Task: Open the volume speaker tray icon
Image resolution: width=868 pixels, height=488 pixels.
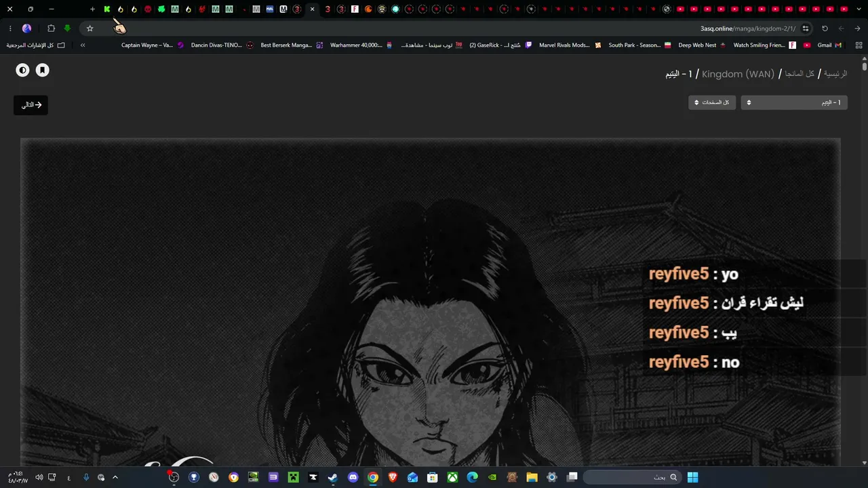Action: pyautogui.click(x=39, y=477)
